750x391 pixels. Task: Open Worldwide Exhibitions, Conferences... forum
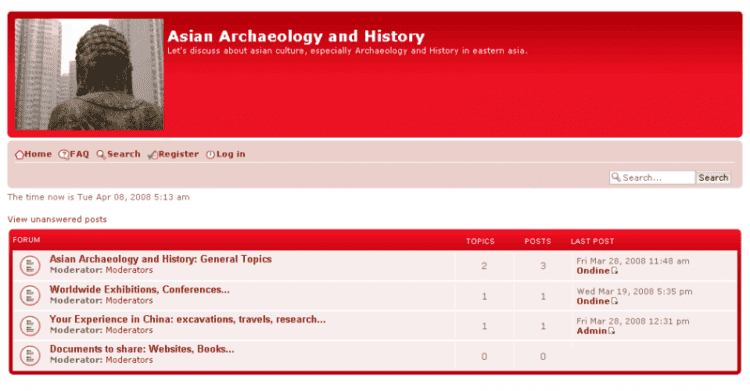(140, 290)
